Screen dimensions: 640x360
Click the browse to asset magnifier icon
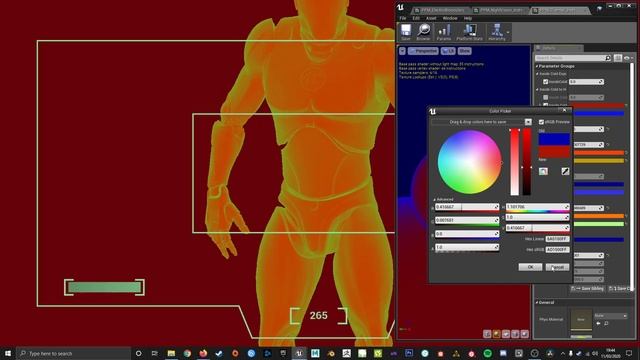tap(606, 323)
